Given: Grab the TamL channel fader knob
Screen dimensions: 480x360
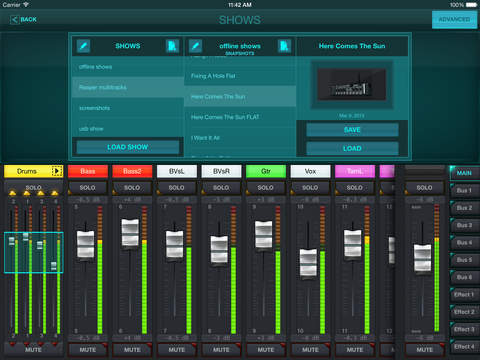Looking at the screenshot, I should pyautogui.click(x=353, y=243).
